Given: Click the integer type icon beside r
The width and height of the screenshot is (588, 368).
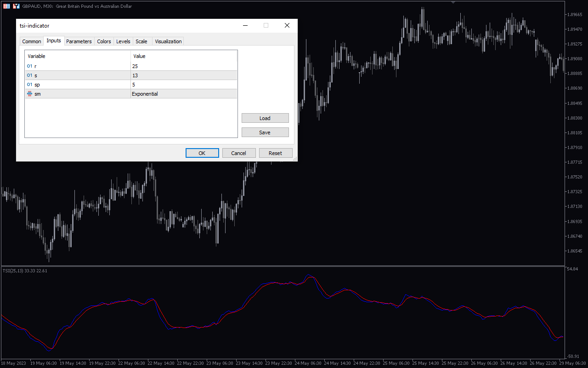Looking at the screenshot, I should [x=30, y=66].
